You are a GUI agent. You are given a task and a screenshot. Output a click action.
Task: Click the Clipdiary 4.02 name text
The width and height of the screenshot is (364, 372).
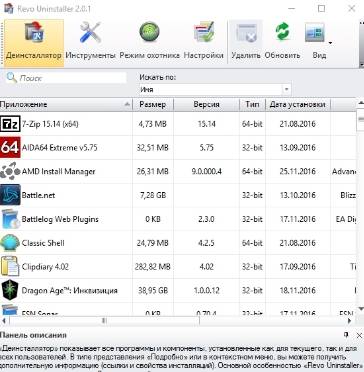(x=45, y=267)
